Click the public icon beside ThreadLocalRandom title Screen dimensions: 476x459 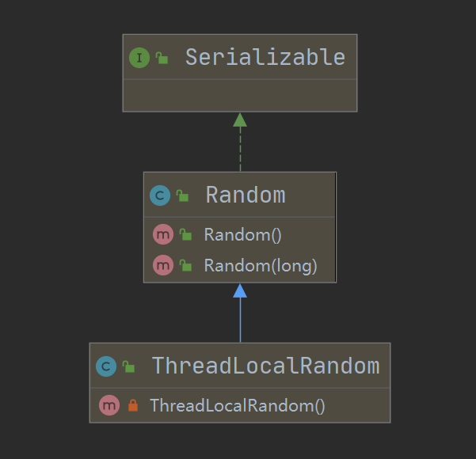point(128,367)
